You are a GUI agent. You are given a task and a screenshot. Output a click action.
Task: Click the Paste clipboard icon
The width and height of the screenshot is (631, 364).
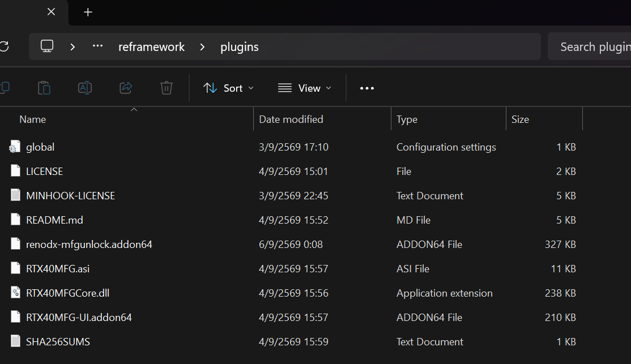[x=44, y=88]
